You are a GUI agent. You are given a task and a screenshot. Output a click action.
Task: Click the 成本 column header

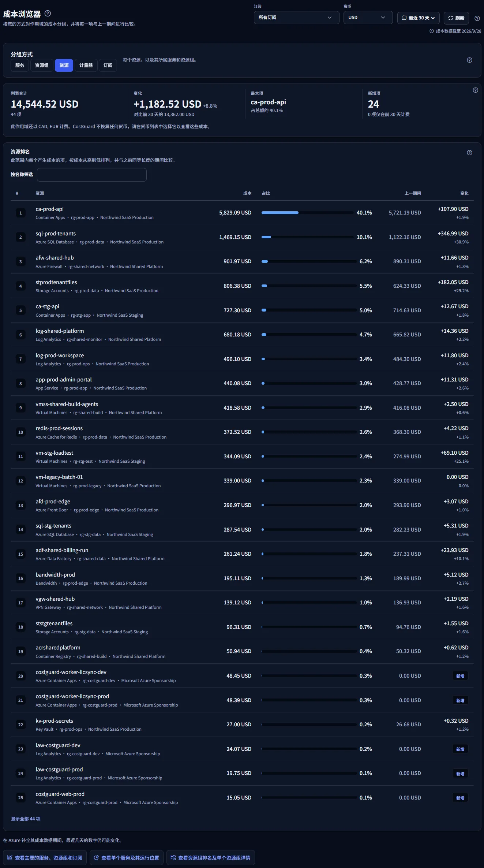coord(247,193)
